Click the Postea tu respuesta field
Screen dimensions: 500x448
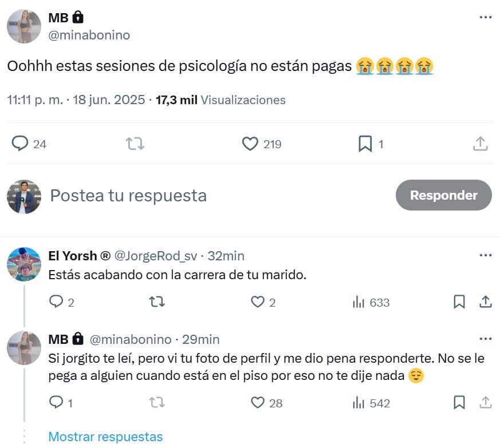(x=128, y=196)
